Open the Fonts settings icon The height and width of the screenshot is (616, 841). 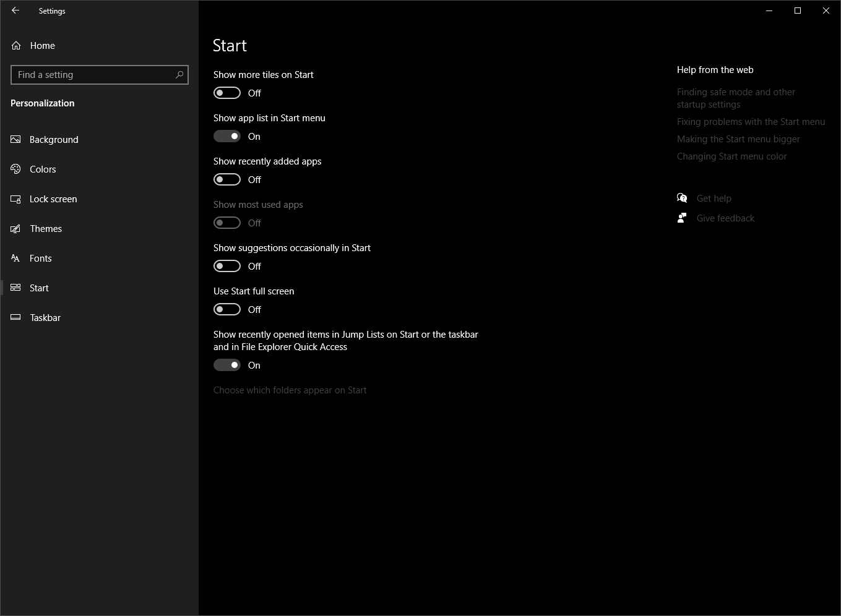[x=15, y=258]
